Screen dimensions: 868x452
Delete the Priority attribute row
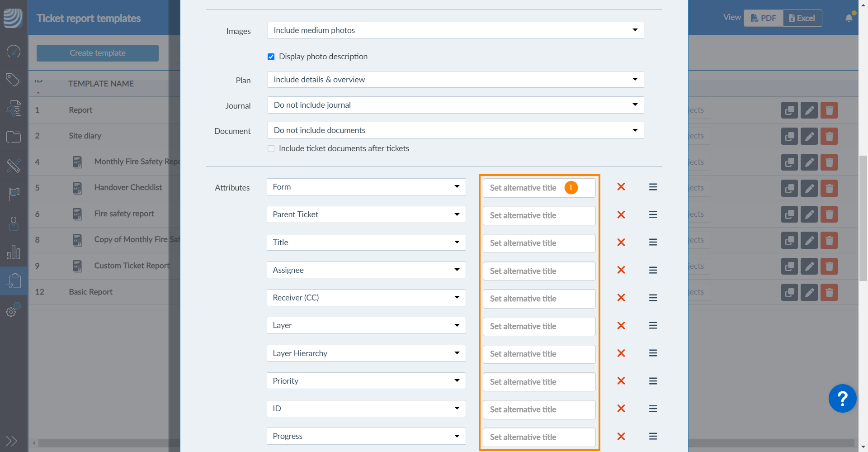click(x=621, y=381)
